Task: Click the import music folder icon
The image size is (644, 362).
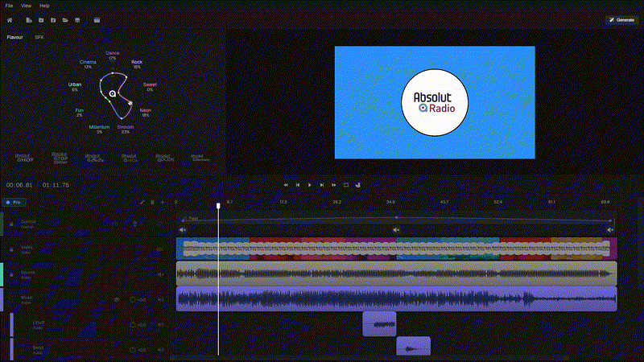Action: tap(53, 20)
